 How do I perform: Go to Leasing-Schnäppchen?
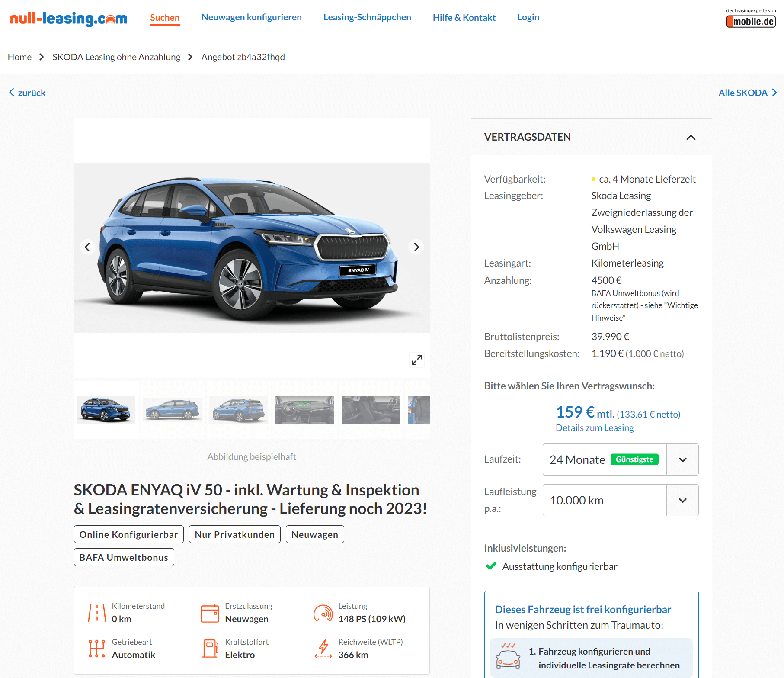point(367,17)
